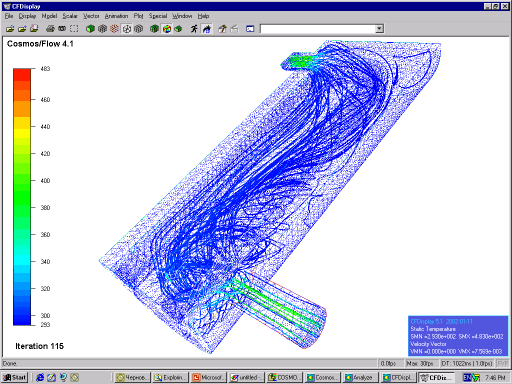The height and width of the screenshot is (384, 512).
Task: Switch to the Analyze taskbar button
Action: click(360, 377)
